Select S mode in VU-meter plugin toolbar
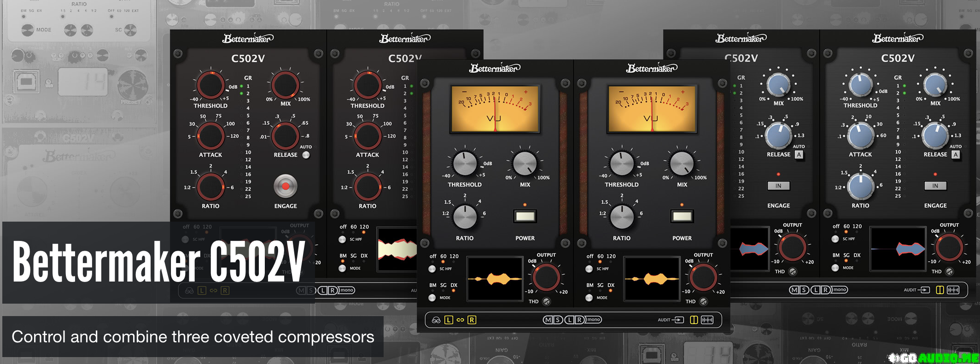 click(x=558, y=320)
